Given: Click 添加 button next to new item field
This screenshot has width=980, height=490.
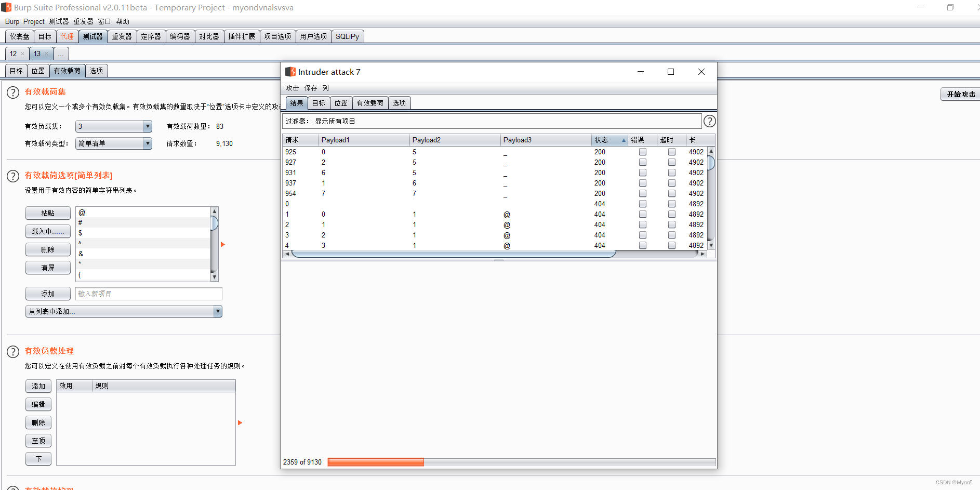Looking at the screenshot, I should pos(48,294).
